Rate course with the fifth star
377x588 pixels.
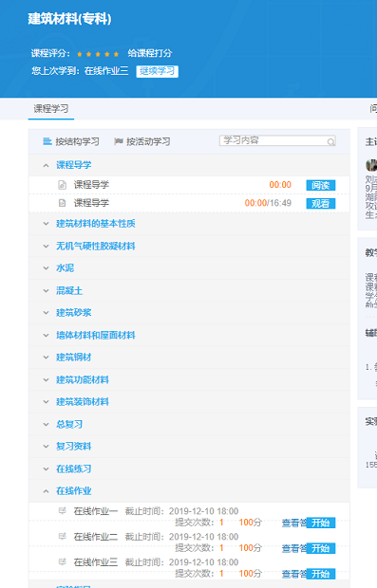tap(116, 54)
